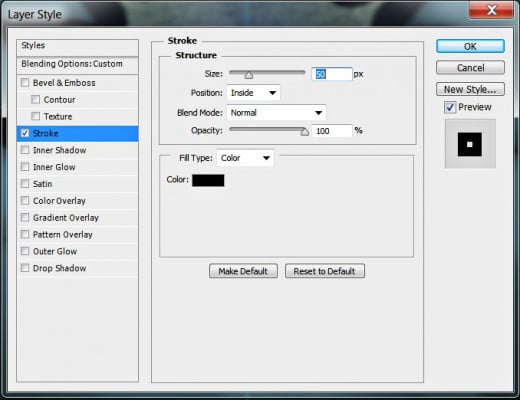Click the OK button
520x400 pixels.
coord(470,46)
